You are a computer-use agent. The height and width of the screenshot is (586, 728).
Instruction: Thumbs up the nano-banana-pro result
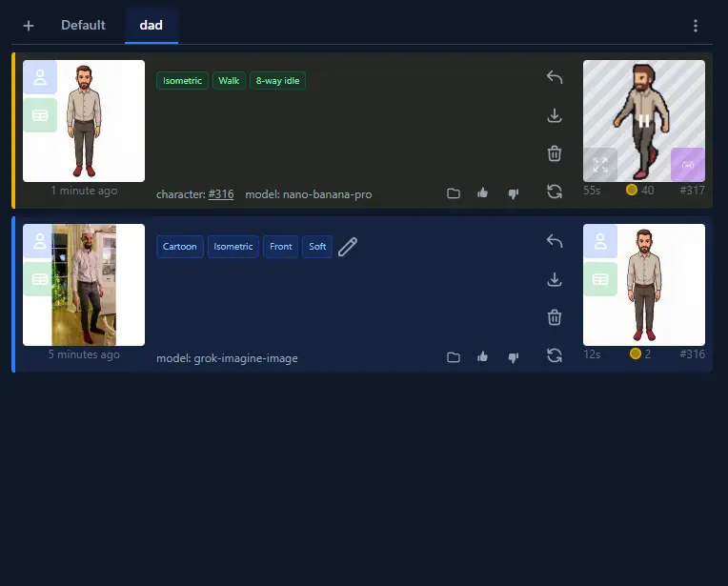tap(483, 193)
